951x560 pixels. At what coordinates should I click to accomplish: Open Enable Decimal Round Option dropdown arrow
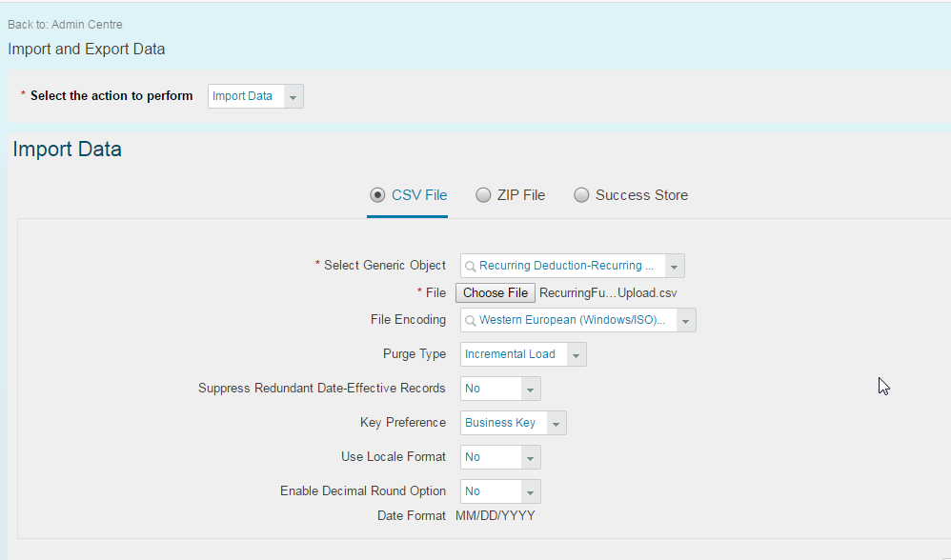coord(530,491)
